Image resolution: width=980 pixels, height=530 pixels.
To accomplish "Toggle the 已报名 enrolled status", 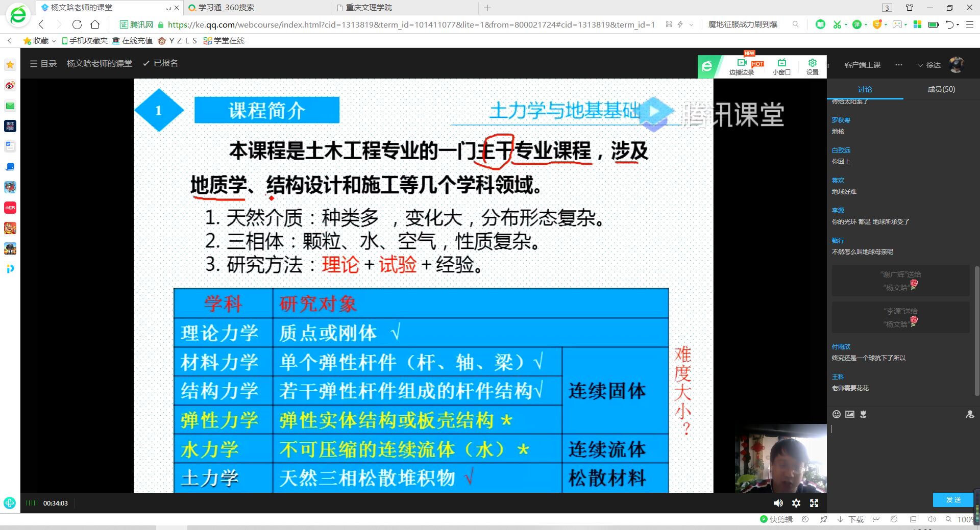I will pos(161,63).
